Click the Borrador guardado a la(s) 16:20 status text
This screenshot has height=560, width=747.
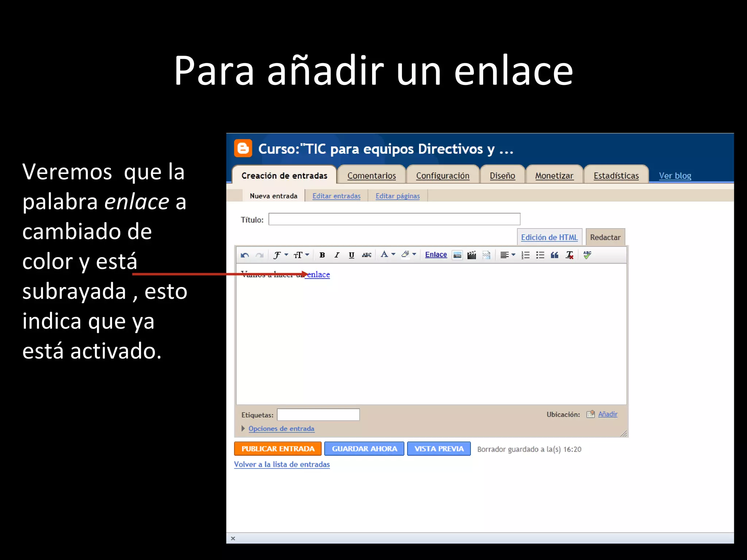pos(529,449)
